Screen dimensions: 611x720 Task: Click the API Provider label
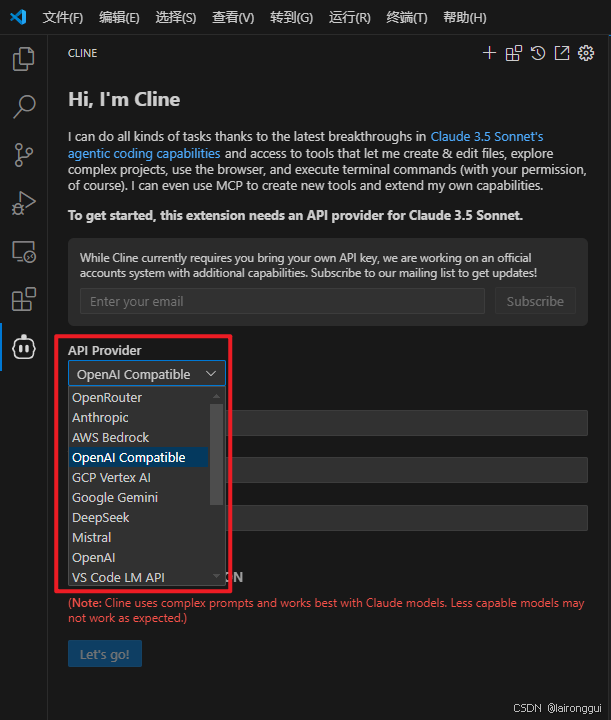[x=105, y=350]
